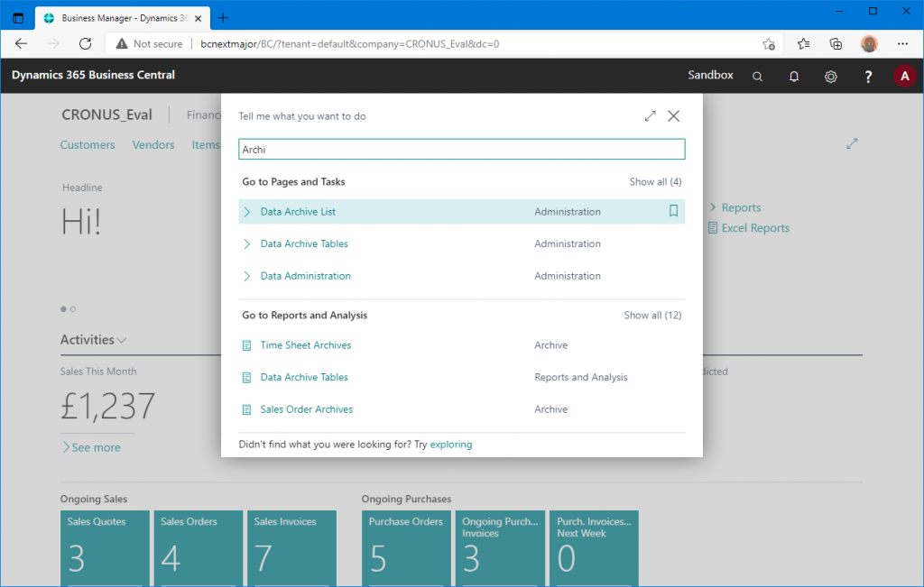The image size is (924, 587).
Task: Expand the Data Archive List chevron
Action: point(247,211)
